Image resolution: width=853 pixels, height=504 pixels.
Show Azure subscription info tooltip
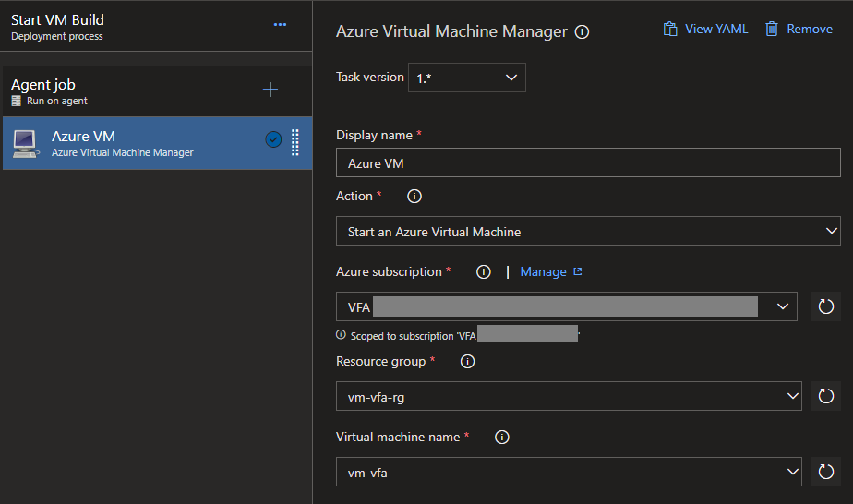484,271
